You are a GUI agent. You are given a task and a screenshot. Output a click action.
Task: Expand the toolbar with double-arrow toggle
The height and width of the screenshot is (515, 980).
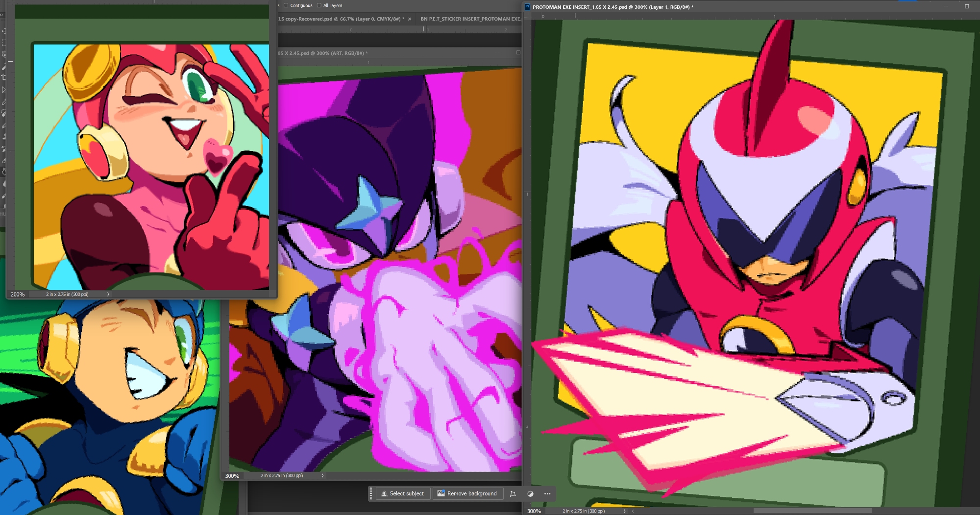[2, 15]
